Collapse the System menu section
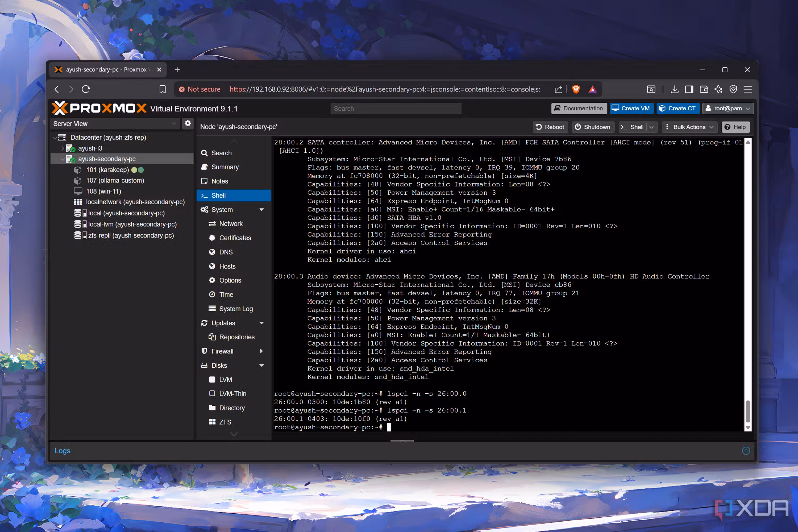 (x=261, y=210)
